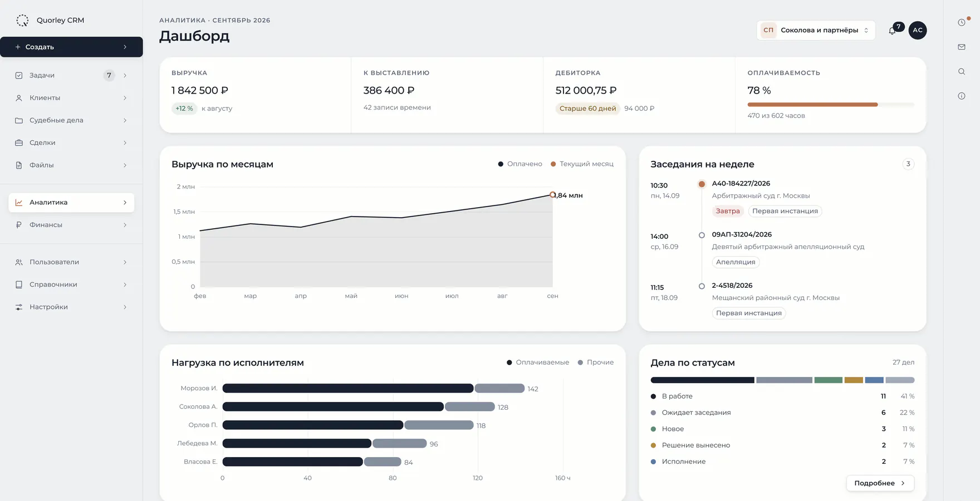980x501 pixels.
Task: Click the Подробнее button
Action: [880, 483]
